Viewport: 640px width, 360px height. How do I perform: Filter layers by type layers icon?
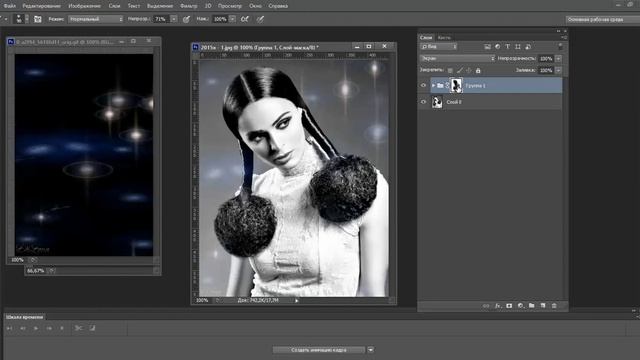tap(507, 47)
